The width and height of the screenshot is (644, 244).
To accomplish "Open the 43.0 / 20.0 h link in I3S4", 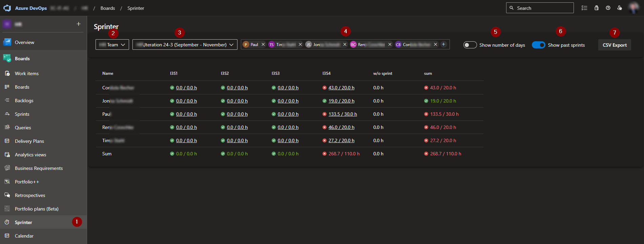I will [341, 88].
